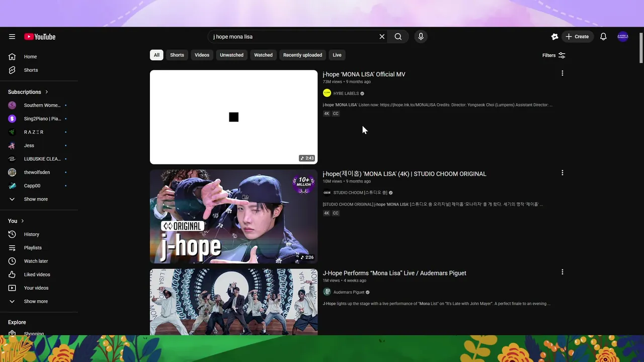Open options menu for STUDIO CHOOM video

click(562, 173)
